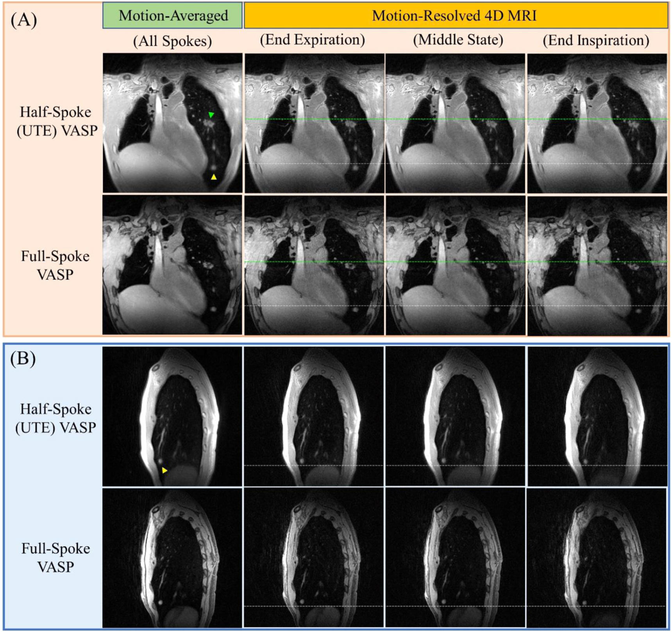Open panel A Full-Spoke All Spokes coronal image
This screenshot has height=632, width=672.
tap(172, 265)
